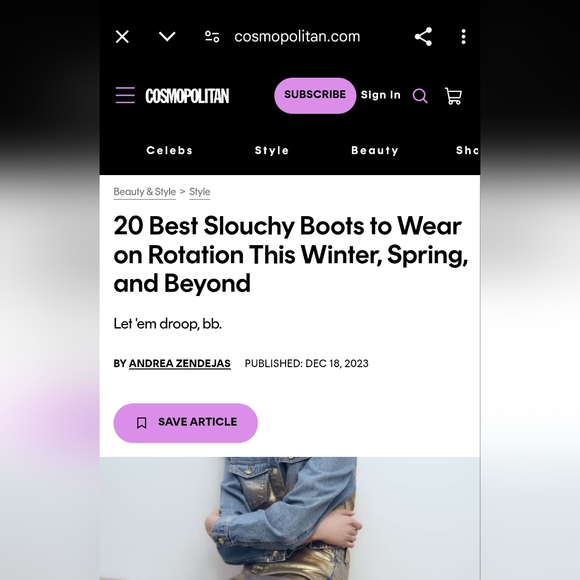The image size is (580, 580).
Task: Tap the down chevron to minimize tab
Action: point(167,36)
